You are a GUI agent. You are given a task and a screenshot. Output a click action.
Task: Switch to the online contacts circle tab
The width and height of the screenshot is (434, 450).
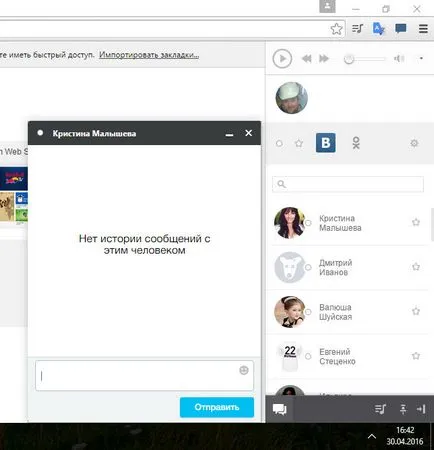pyautogui.click(x=279, y=143)
